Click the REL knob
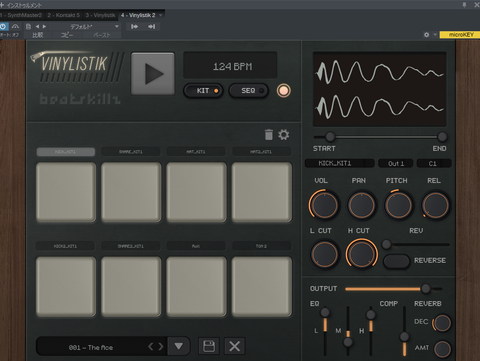This screenshot has height=361, width=480. coord(435,205)
